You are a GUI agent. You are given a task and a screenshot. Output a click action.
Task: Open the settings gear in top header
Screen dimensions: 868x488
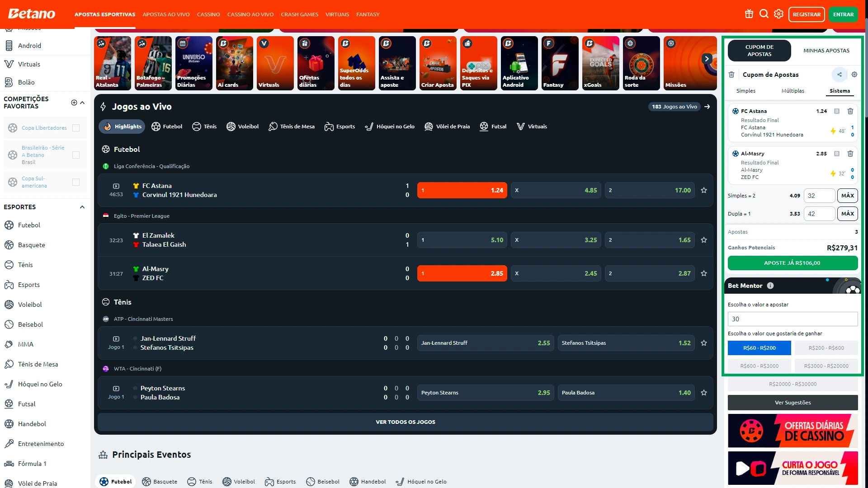pos(778,14)
